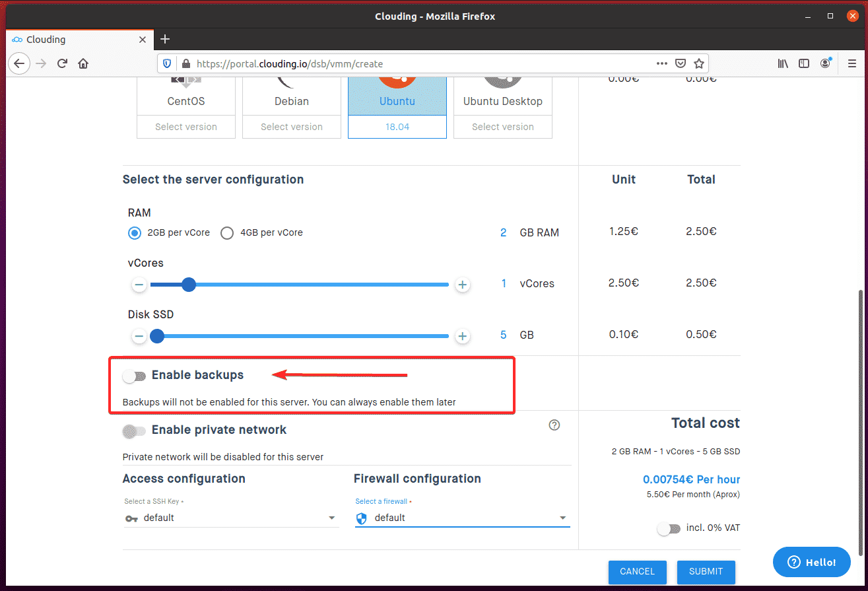
Task: Decrease vCores with the minus button
Action: tap(139, 285)
